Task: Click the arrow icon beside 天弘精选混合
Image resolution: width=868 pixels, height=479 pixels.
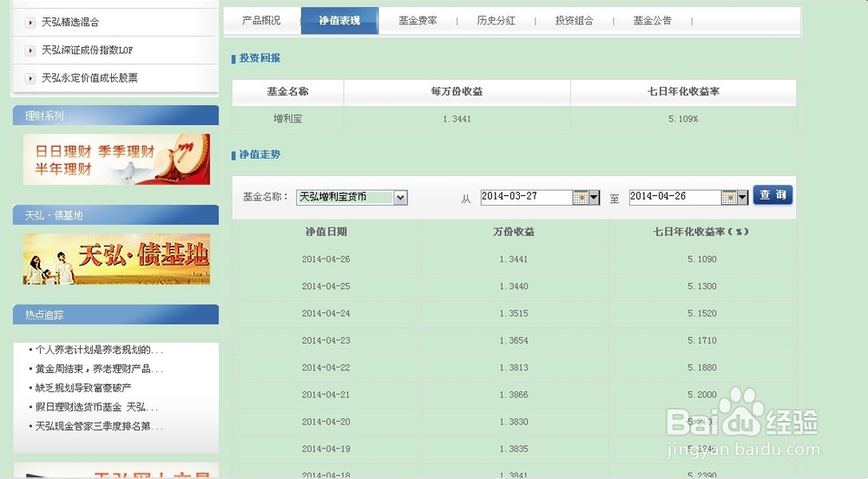Action: [x=30, y=23]
